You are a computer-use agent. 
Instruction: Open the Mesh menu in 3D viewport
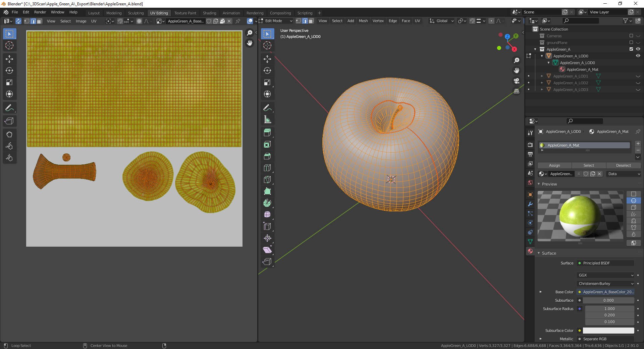(x=363, y=21)
